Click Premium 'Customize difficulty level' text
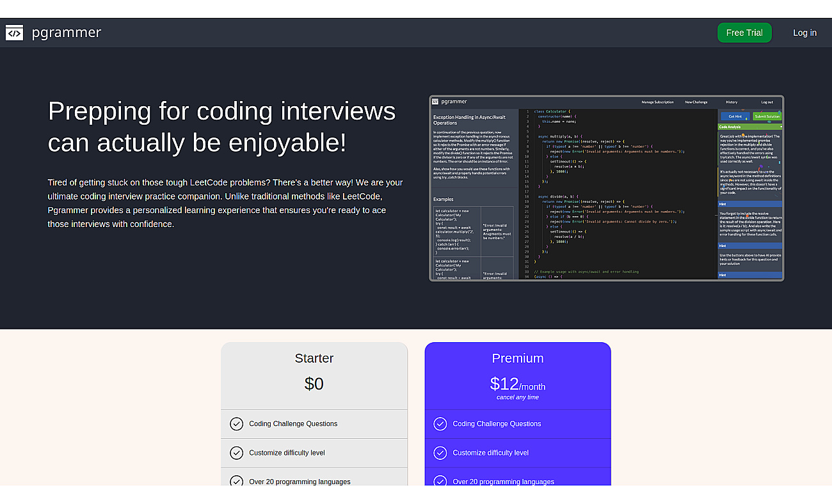Image resolution: width=832 pixels, height=504 pixels. pyautogui.click(x=490, y=453)
